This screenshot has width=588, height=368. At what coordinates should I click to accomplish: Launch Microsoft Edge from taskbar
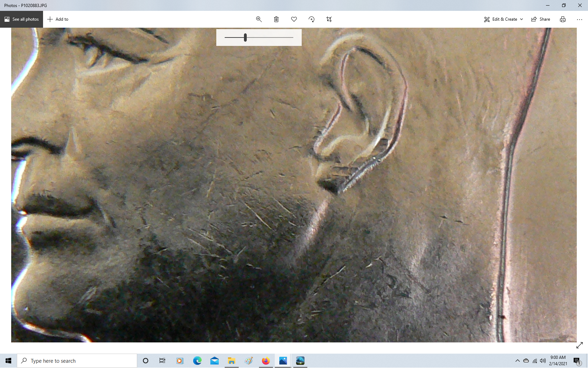click(197, 361)
